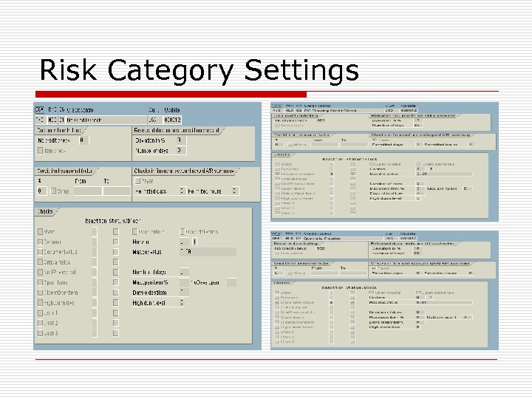Enable Open deliveries checkbox in left panel
532x399 pixels.
(183, 232)
